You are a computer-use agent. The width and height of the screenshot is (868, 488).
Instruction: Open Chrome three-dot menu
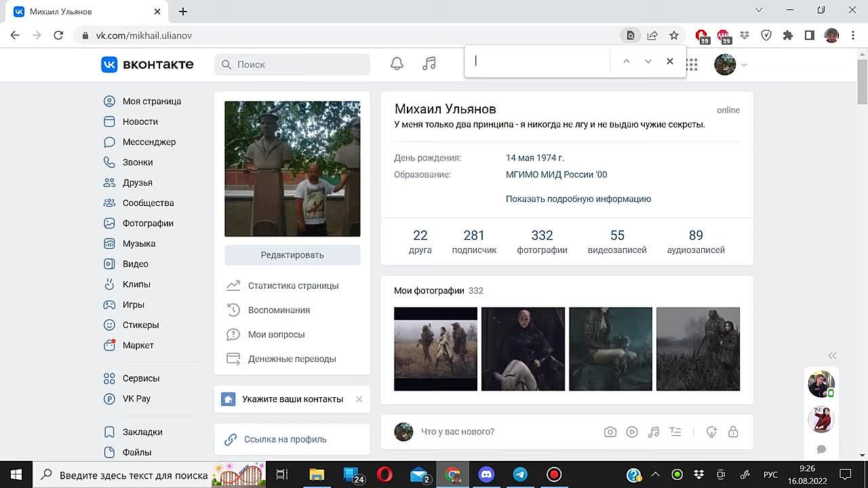853,35
